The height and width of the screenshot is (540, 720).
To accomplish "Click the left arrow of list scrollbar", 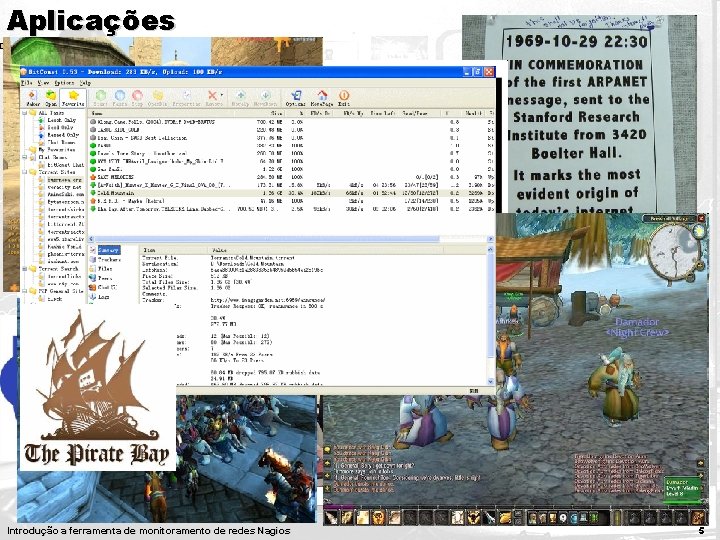I will [x=91, y=239].
